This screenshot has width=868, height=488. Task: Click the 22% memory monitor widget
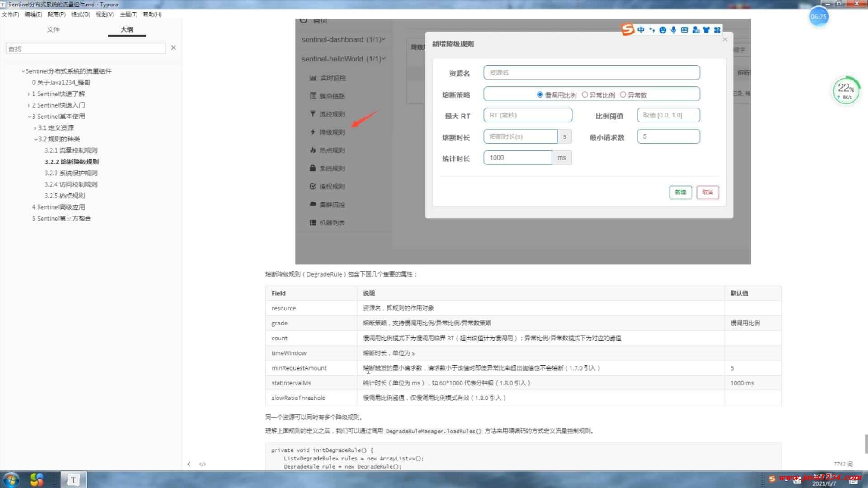click(846, 91)
